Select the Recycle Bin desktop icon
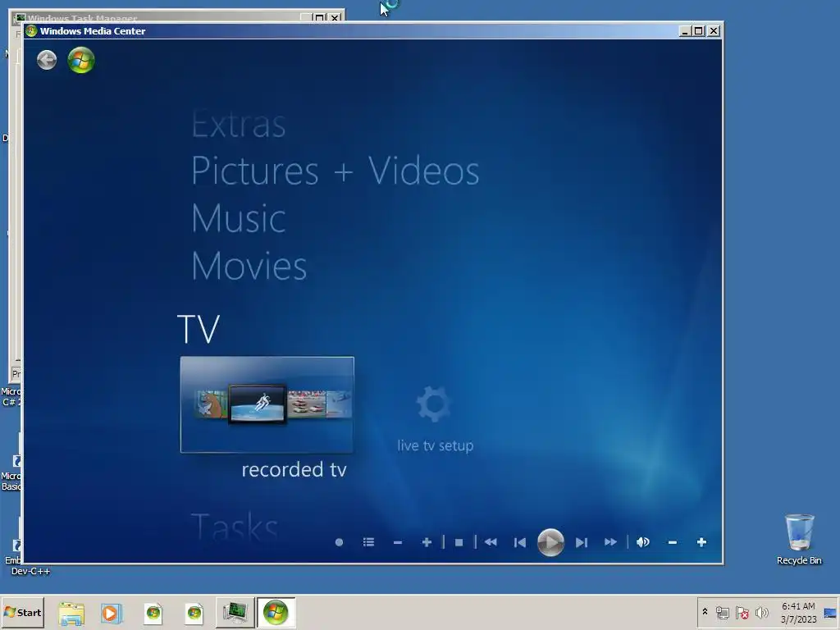This screenshot has height=630, width=840. click(x=799, y=540)
